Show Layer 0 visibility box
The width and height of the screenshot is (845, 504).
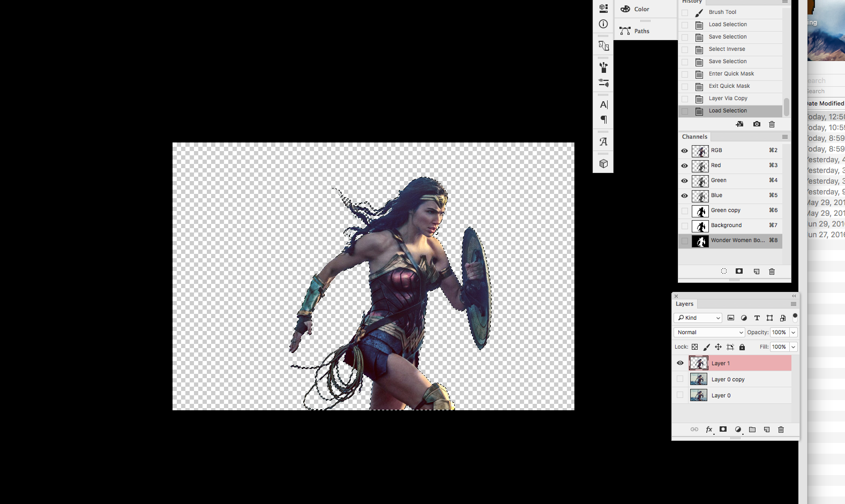(x=680, y=395)
